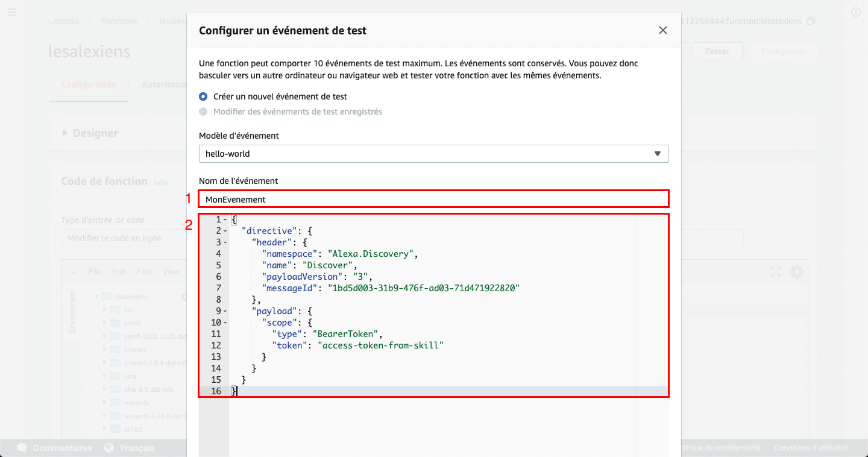Open the hello-world event template dropdown

coord(433,154)
